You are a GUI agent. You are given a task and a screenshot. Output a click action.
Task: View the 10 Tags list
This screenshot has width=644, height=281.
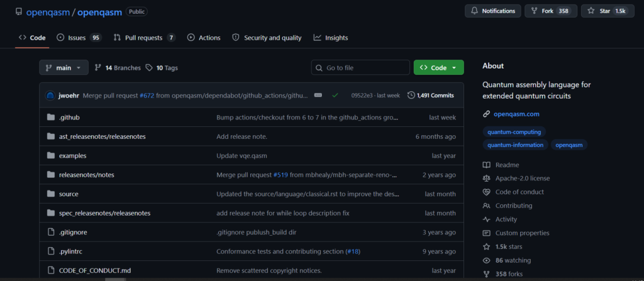pyautogui.click(x=162, y=68)
